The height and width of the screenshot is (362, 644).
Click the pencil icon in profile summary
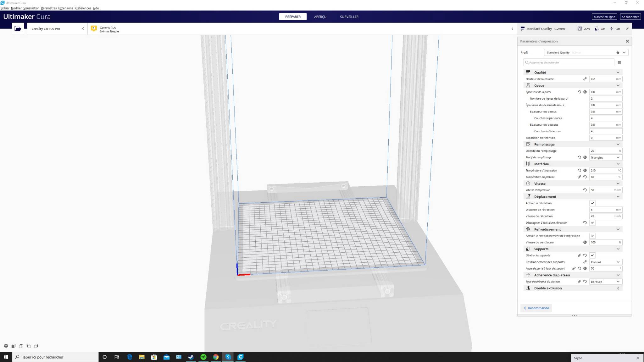[x=627, y=29]
